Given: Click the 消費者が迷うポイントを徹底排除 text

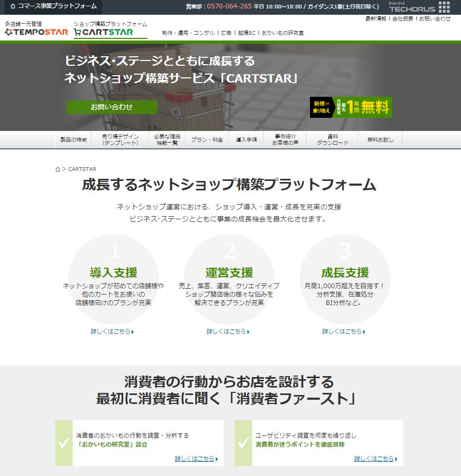Looking at the screenshot, I should pos(300,444).
